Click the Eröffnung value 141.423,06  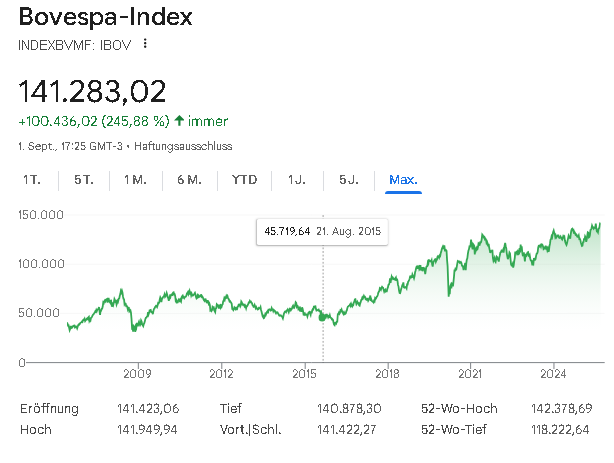click(x=150, y=409)
